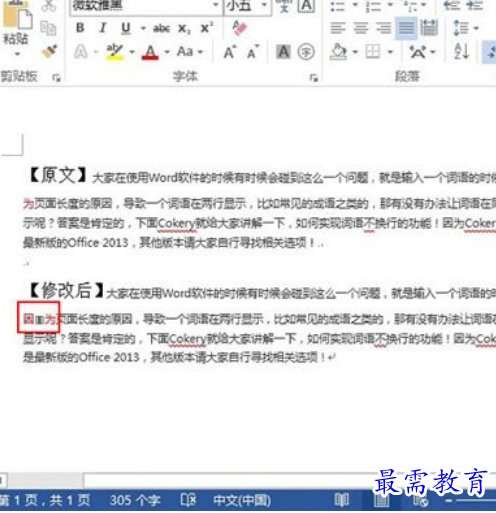
Task: Click the Clear Formatting eraser icon
Action: coord(239,28)
